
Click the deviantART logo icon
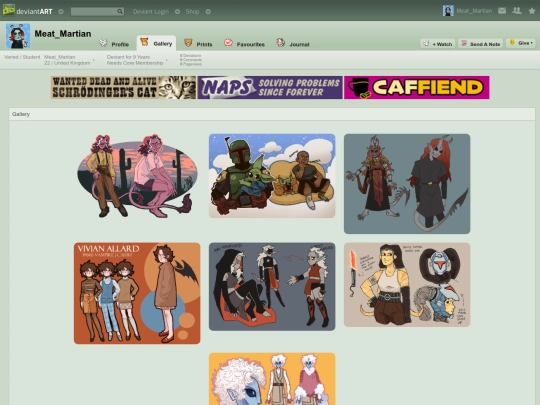coord(9,10)
